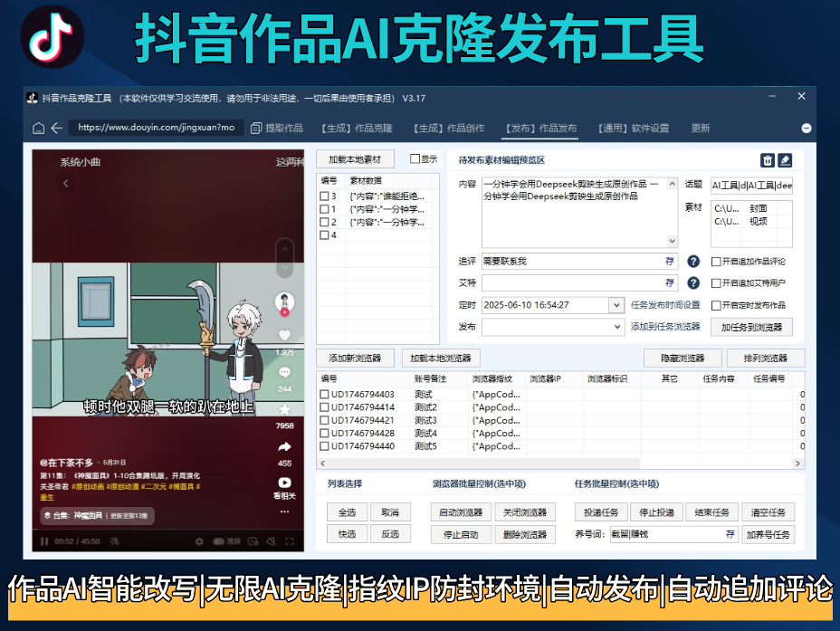The width and height of the screenshot is (840, 631).
Task: Enable 开启定时发布作品 checkbox
Action: pos(715,303)
